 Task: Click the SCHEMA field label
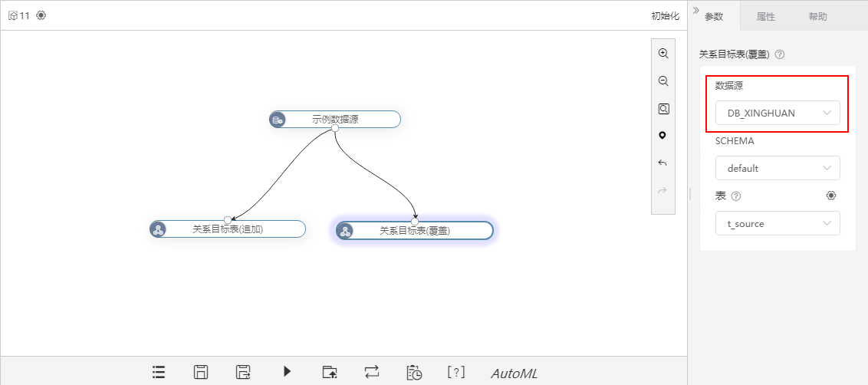(x=735, y=140)
